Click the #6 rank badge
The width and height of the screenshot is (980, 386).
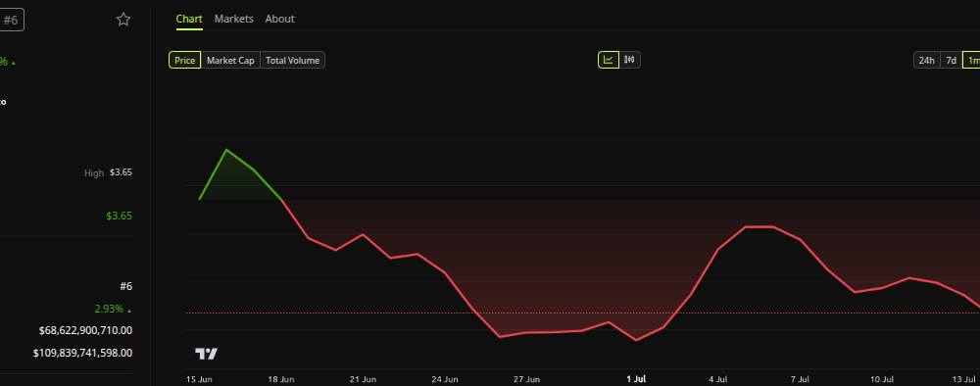click(11, 20)
